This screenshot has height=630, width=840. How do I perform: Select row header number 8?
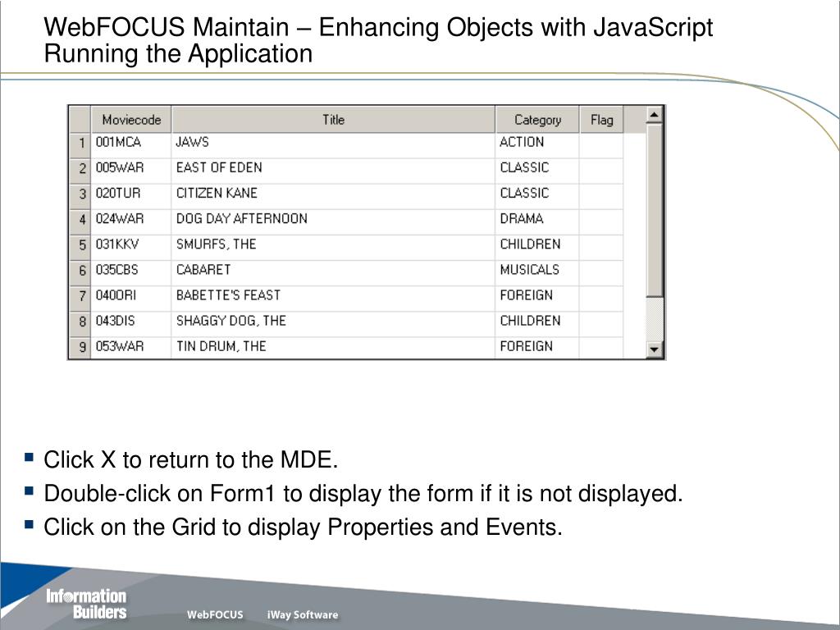(x=80, y=323)
